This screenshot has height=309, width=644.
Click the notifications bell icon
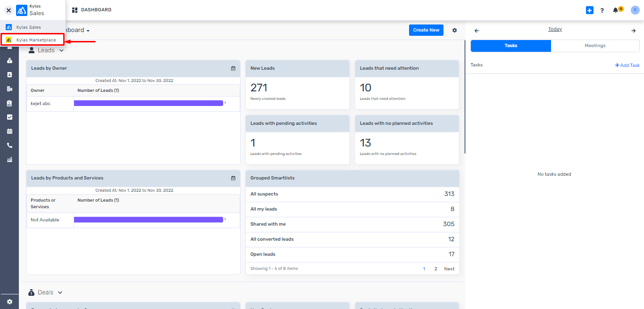[x=616, y=10]
